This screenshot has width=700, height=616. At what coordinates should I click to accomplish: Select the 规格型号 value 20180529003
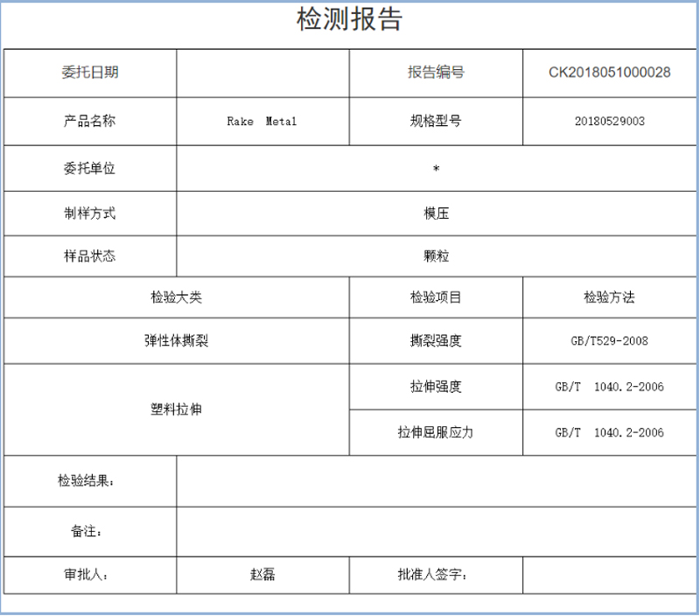(609, 122)
